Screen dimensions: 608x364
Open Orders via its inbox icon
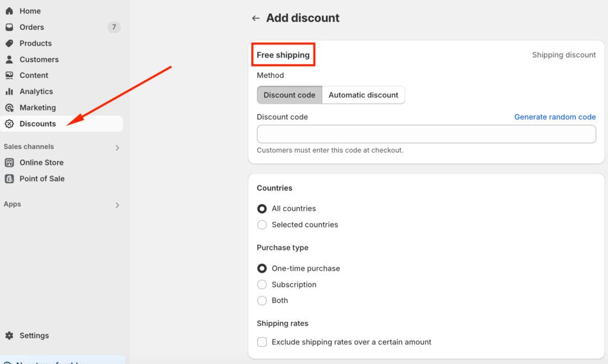tap(9, 27)
